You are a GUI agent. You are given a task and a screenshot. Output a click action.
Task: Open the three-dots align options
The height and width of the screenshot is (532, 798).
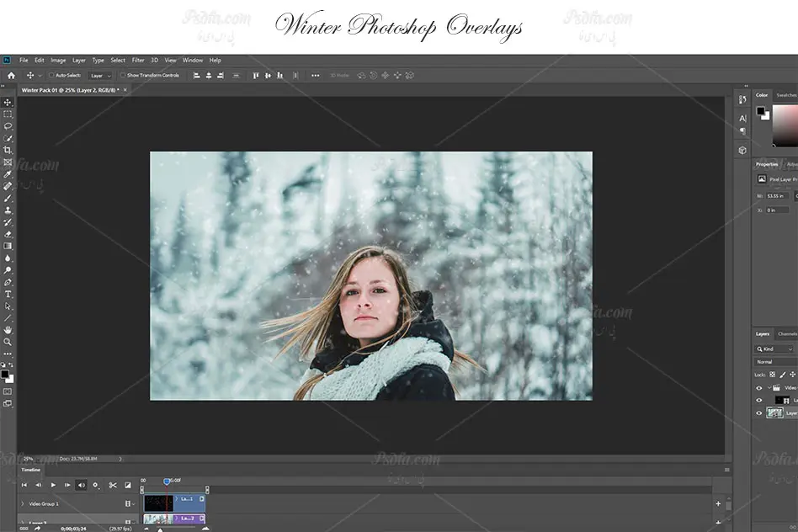(x=316, y=76)
